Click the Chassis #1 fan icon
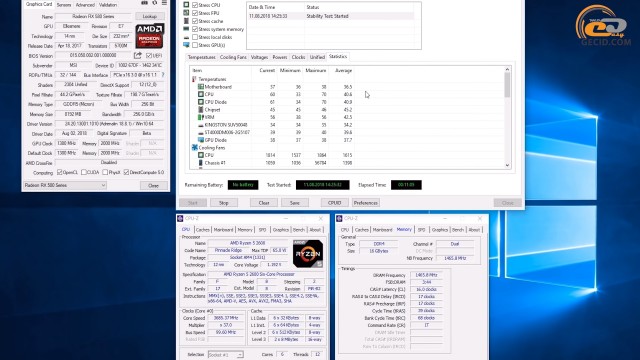This screenshot has height=360, width=640. [201, 163]
